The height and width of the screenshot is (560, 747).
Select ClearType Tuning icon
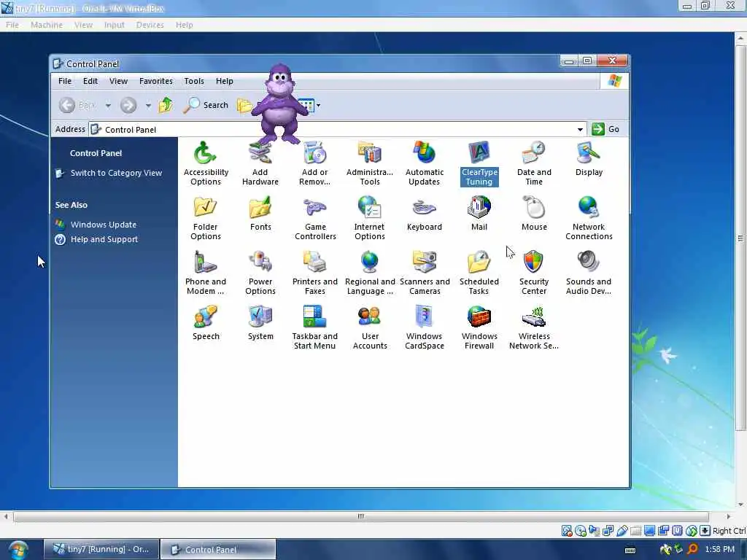pos(479,163)
